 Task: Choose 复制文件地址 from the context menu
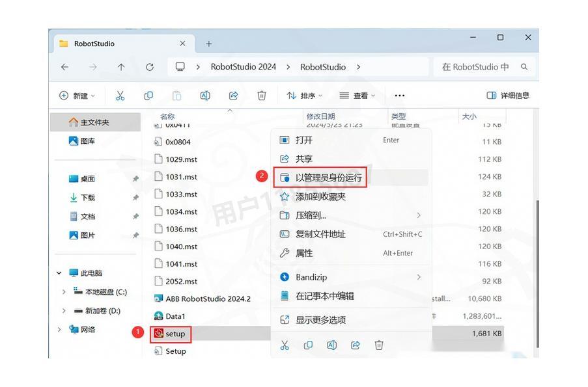tap(351, 234)
